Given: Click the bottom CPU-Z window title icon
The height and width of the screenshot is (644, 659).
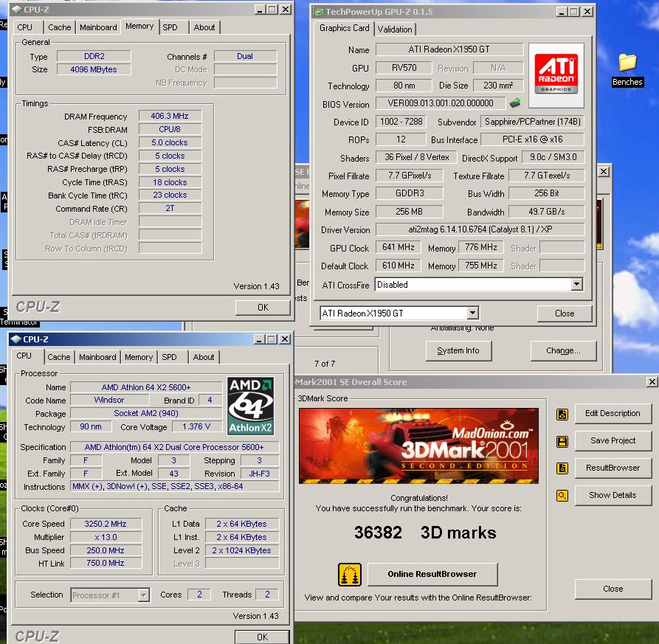Looking at the screenshot, I should click(16, 339).
